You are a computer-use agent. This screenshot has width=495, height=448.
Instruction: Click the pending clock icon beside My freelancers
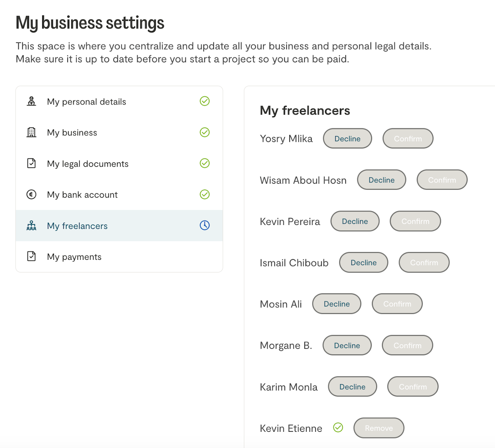(x=205, y=225)
